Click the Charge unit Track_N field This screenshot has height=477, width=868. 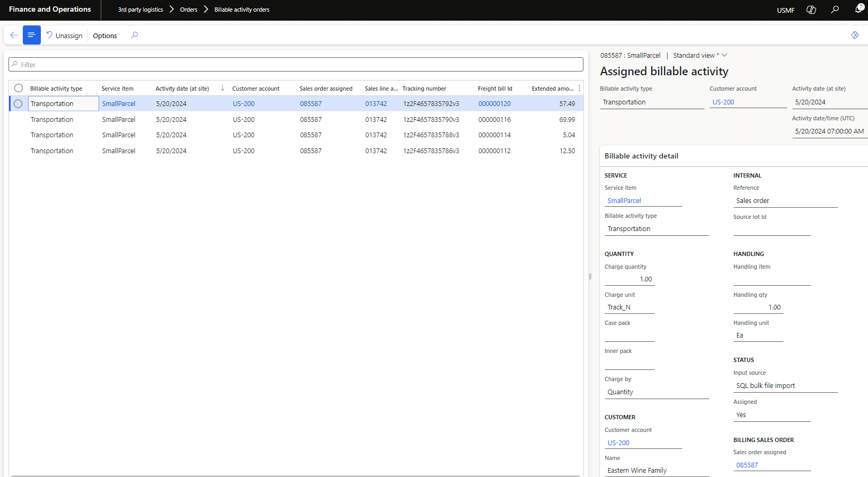pos(630,307)
